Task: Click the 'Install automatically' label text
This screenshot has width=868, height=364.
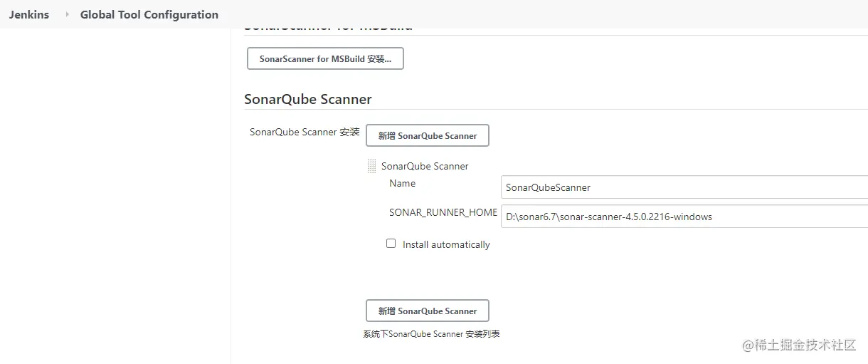Action: [446, 244]
